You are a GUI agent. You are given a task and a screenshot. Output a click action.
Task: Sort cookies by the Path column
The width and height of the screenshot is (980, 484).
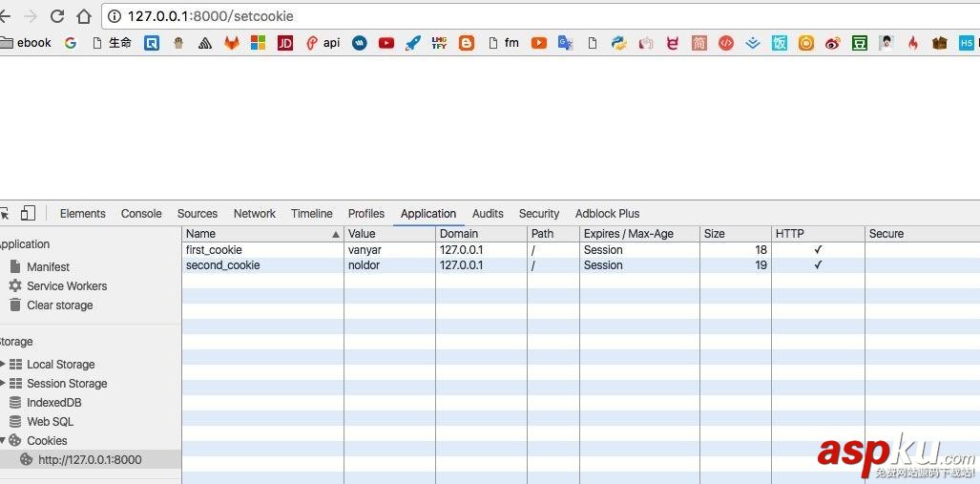553,234
